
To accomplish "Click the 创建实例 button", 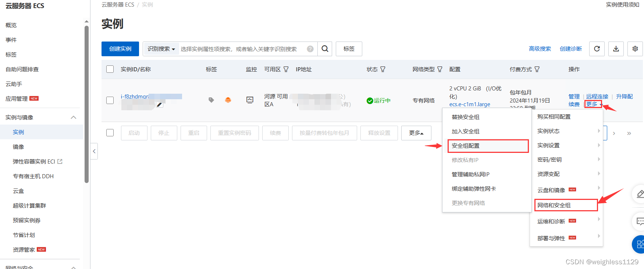I will point(120,49).
